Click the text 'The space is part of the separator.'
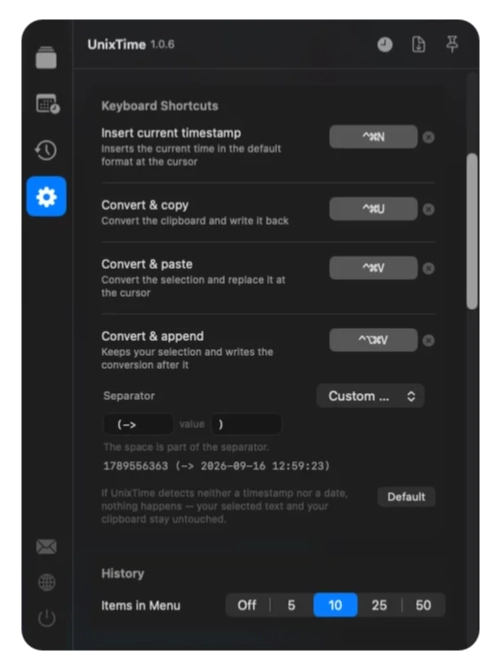 pos(186,447)
